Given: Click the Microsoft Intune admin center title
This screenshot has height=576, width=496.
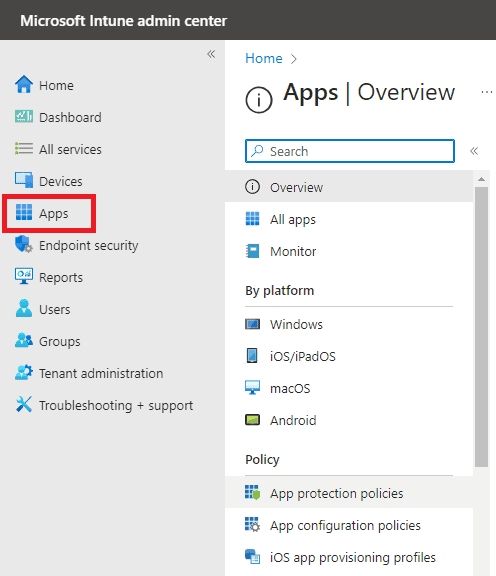Looking at the screenshot, I should [x=123, y=21].
